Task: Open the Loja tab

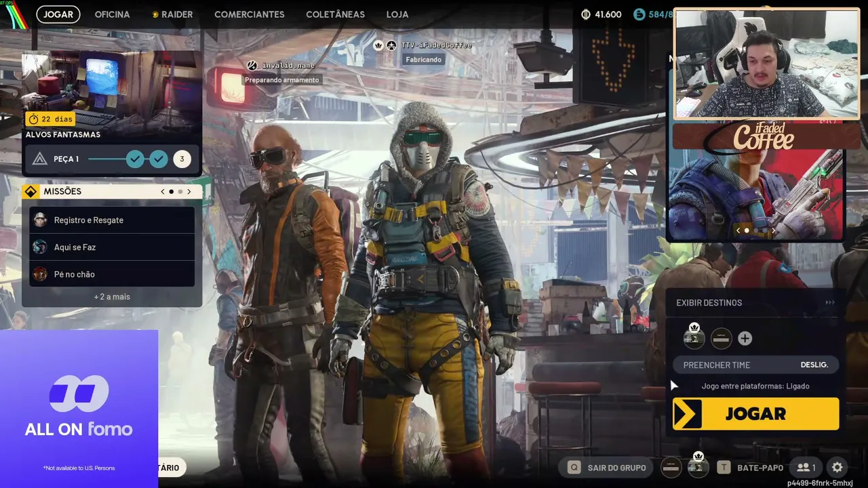Action: click(x=397, y=14)
